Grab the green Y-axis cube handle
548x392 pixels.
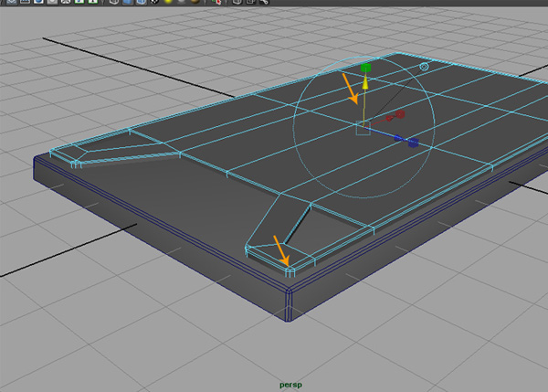(365, 68)
